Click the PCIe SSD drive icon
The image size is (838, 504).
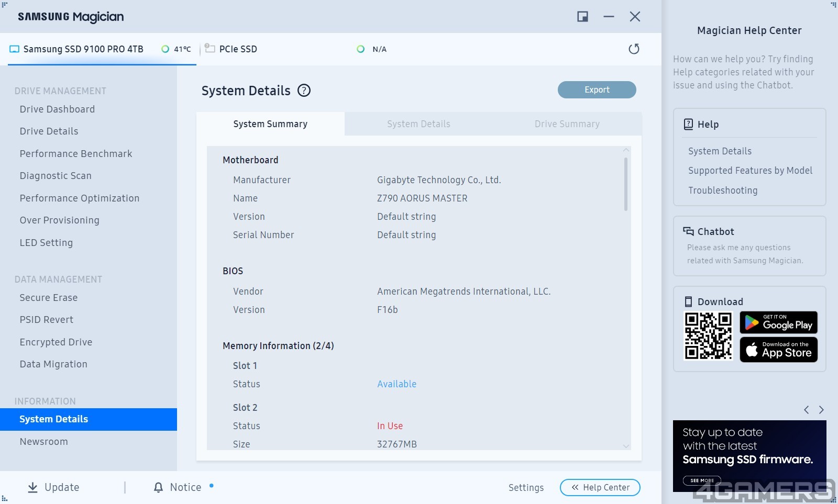pos(210,48)
